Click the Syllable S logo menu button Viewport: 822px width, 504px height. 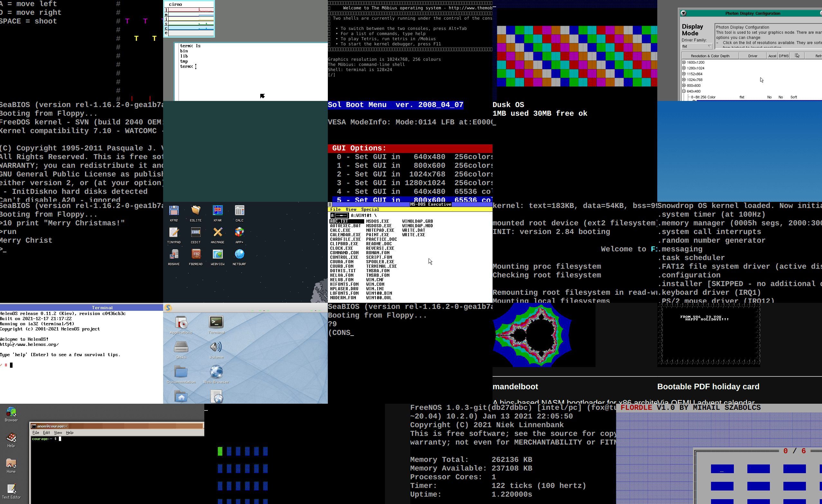click(168, 308)
